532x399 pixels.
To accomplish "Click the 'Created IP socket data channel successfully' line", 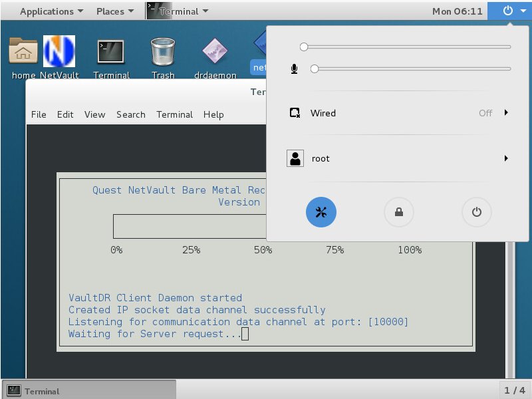I will pos(197,310).
